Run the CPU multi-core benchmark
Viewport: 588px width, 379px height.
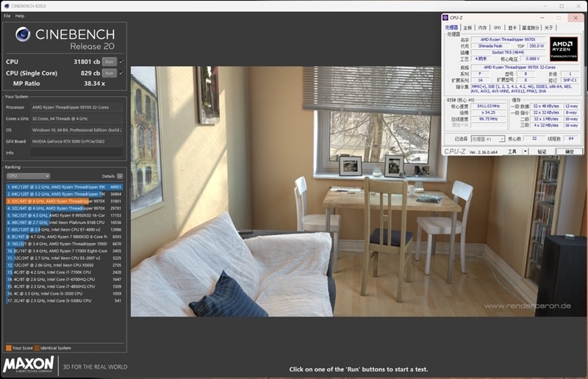(x=109, y=62)
